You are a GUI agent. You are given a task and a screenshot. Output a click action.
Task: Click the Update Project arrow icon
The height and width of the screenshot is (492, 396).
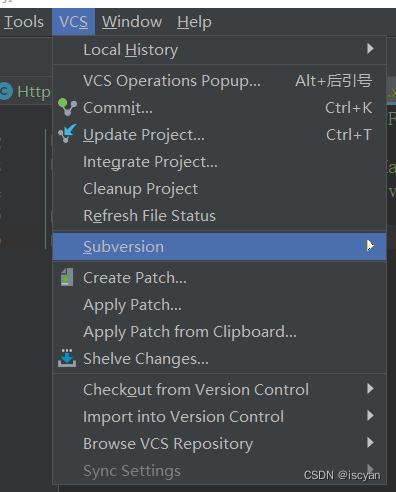coord(67,134)
